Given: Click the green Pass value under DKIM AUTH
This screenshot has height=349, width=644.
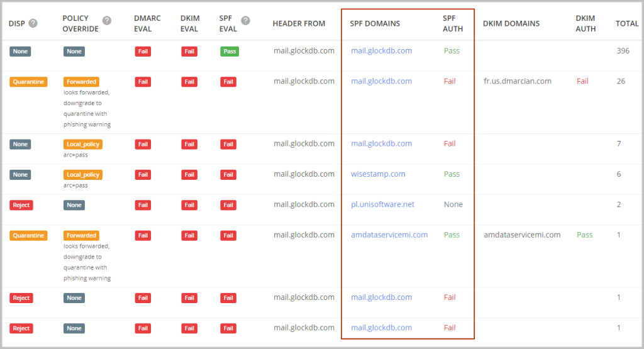Looking at the screenshot, I should [x=584, y=235].
